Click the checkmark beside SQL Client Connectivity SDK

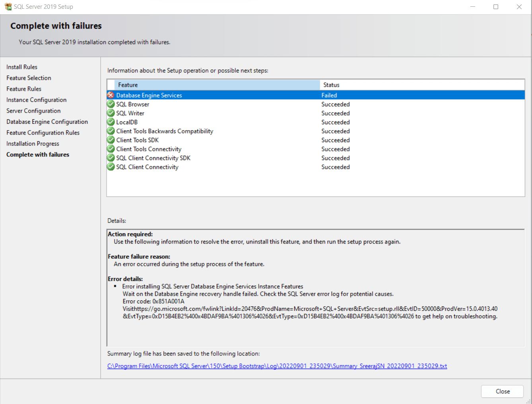(x=111, y=158)
